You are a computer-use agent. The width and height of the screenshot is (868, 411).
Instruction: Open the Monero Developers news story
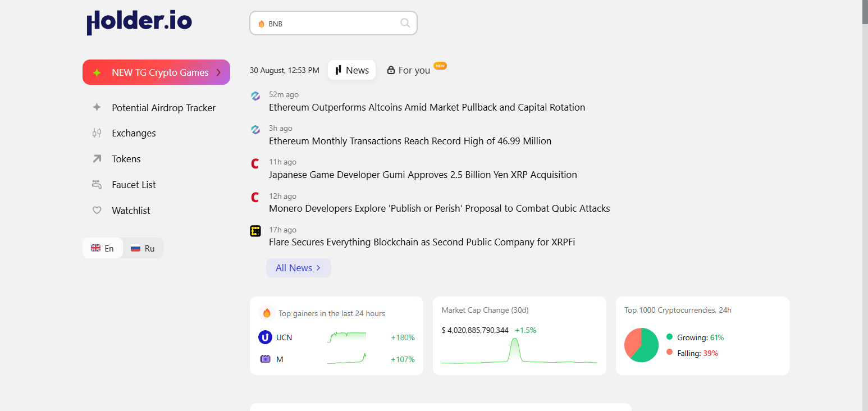tap(439, 208)
